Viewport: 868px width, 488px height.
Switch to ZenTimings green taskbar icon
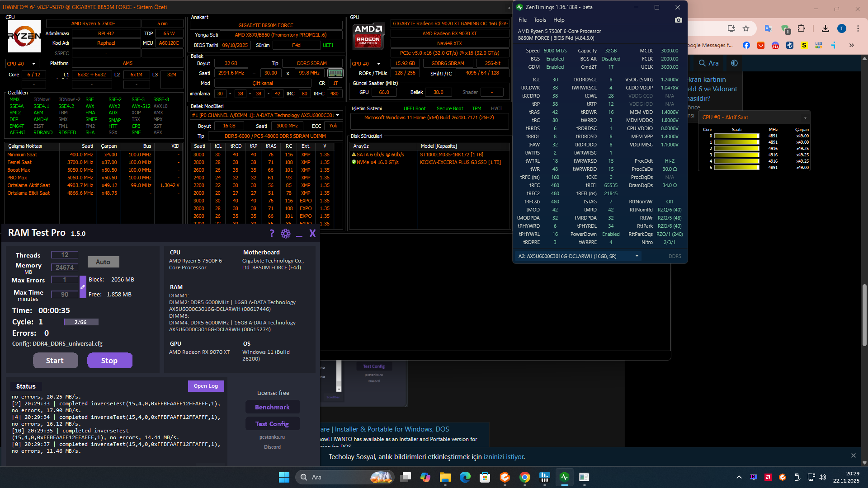[x=565, y=477]
